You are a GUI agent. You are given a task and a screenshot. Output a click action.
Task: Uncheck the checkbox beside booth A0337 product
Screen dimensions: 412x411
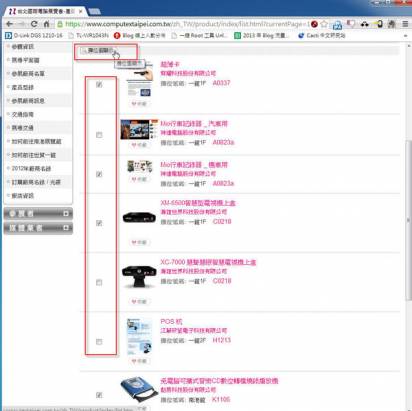coord(99,84)
